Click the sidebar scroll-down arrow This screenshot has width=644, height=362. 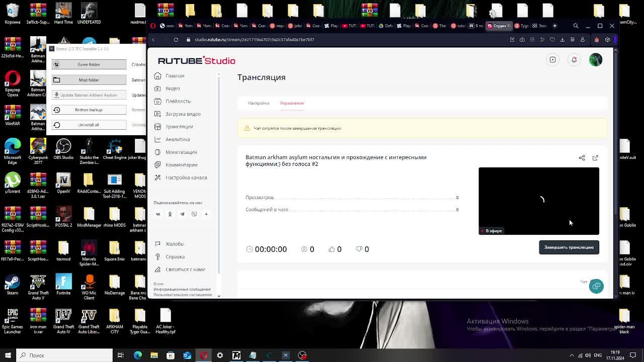coord(218,296)
